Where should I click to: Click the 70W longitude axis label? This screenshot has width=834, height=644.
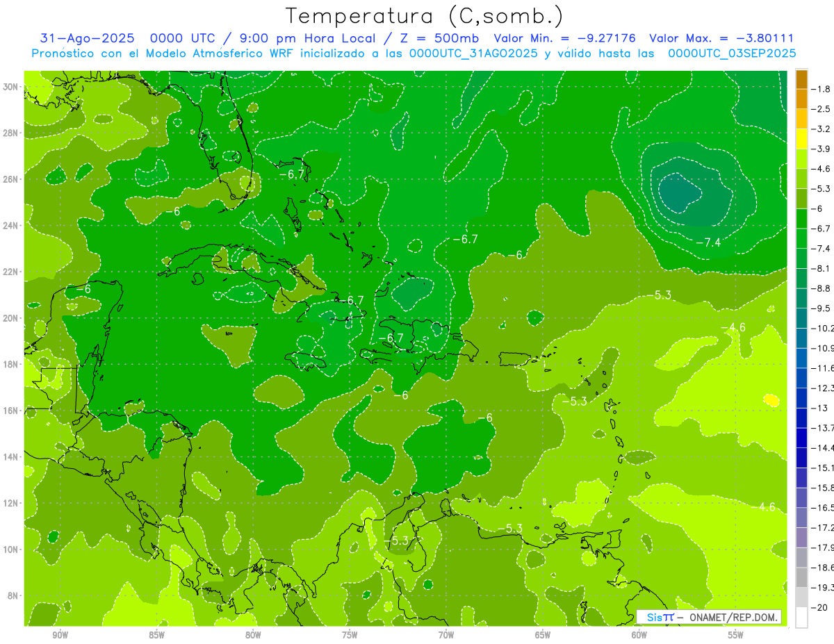[x=446, y=635]
